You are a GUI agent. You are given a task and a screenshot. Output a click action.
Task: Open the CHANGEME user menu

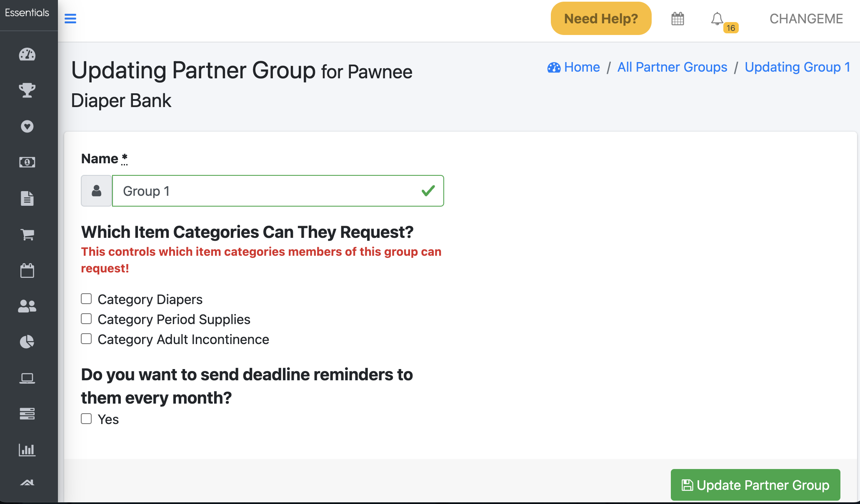(x=806, y=19)
